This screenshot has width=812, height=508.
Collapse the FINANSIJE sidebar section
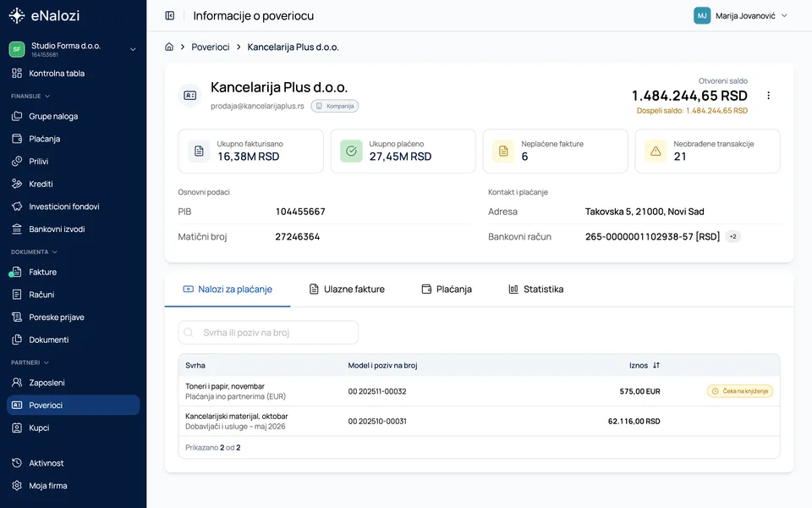coord(30,96)
